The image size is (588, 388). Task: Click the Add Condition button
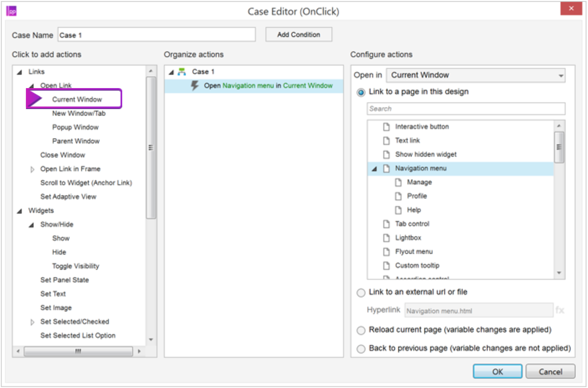pos(299,35)
